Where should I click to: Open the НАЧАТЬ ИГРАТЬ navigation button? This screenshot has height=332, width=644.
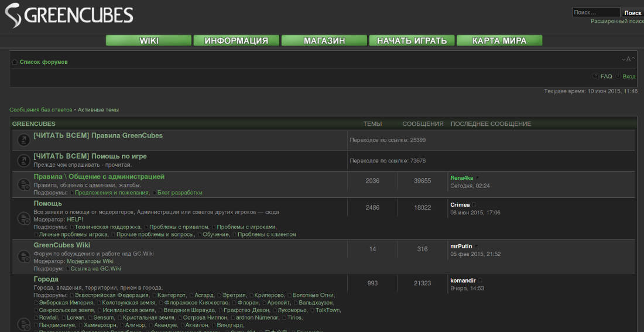point(412,40)
